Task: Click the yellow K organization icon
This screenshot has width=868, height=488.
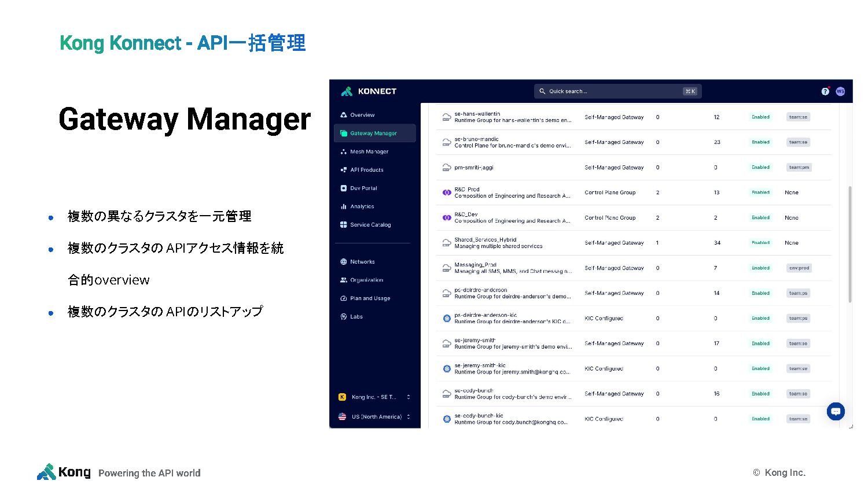Action: coord(342,397)
